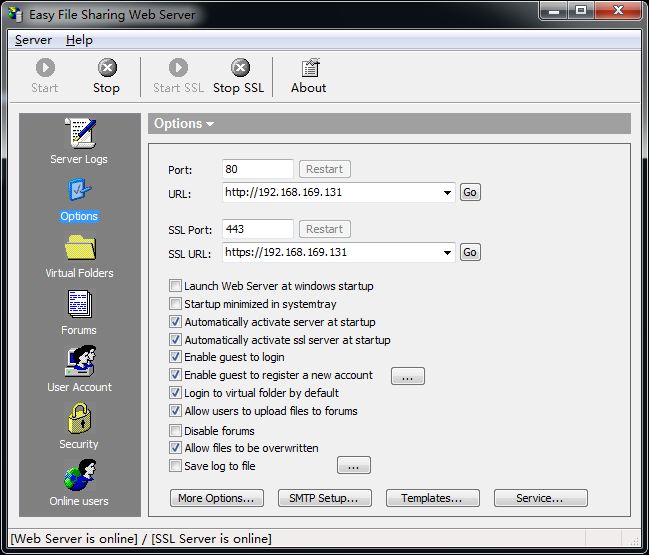Click the app icon in title bar
The width and height of the screenshot is (649, 555).
(x=15, y=14)
